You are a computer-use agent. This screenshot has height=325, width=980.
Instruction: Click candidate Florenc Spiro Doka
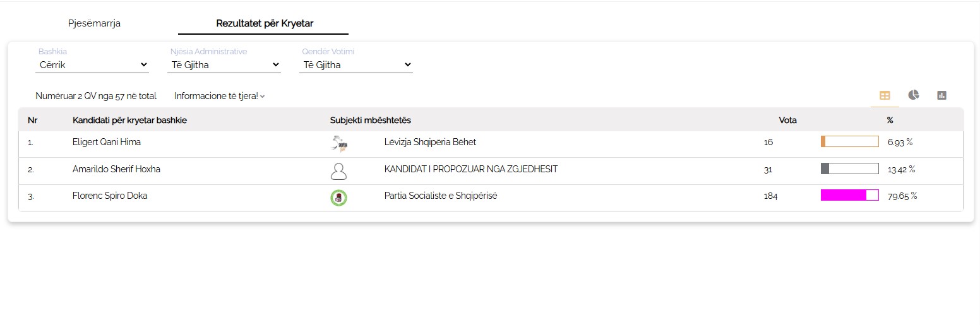click(x=110, y=196)
